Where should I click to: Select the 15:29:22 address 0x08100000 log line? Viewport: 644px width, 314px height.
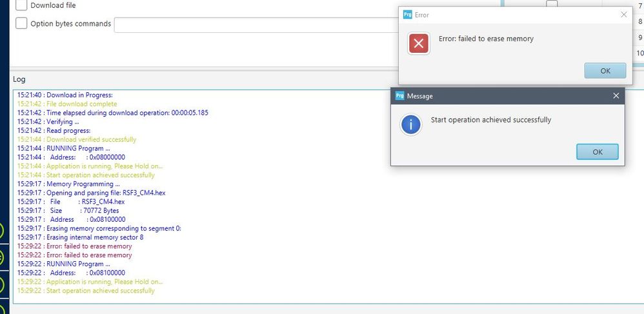71,273
